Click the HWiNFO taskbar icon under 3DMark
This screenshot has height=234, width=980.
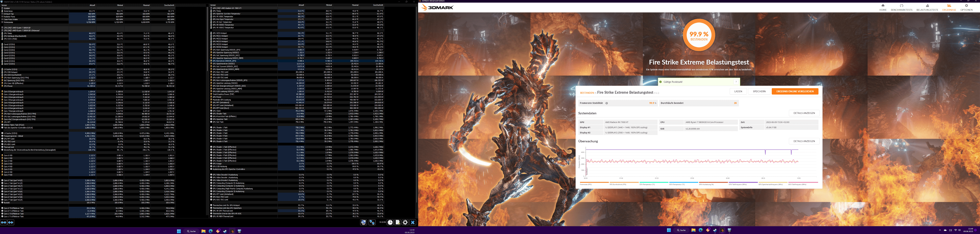tap(729, 230)
